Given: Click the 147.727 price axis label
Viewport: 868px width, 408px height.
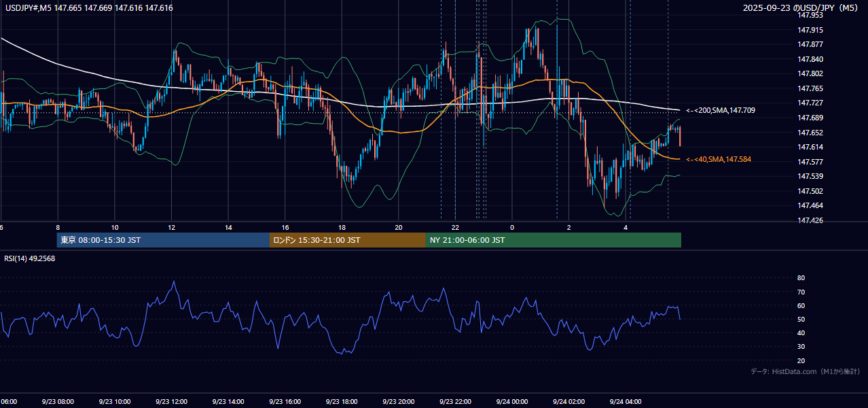Looking at the screenshot, I should click(x=811, y=103).
